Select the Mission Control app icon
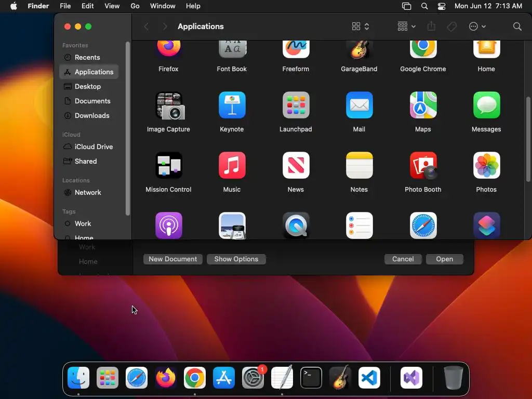Viewport: 532px width, 399px height. click(x=169, y=165)
